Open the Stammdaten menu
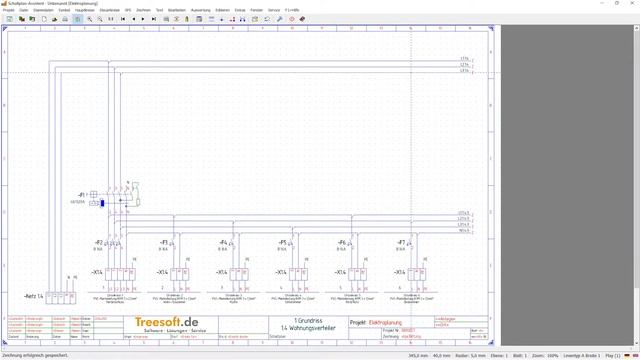Image resolution: width=640 pixels, height=360 pixels. [43, 10]
